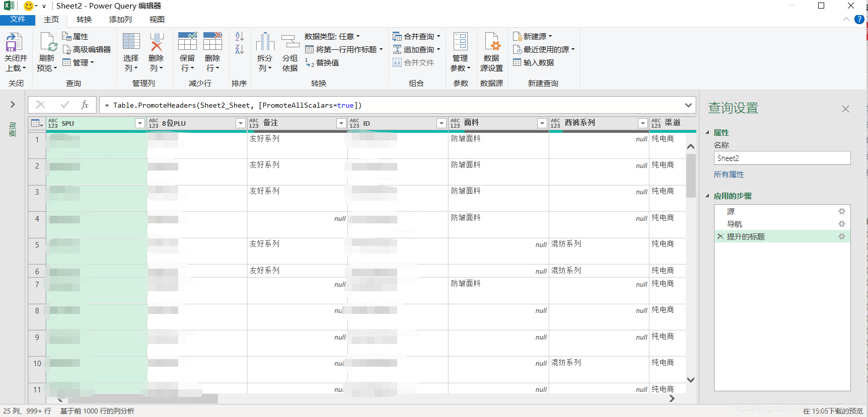Select the 提升的标题 applied step
Viewport: 868px width, 417px height.
click(x=782, y=236)
